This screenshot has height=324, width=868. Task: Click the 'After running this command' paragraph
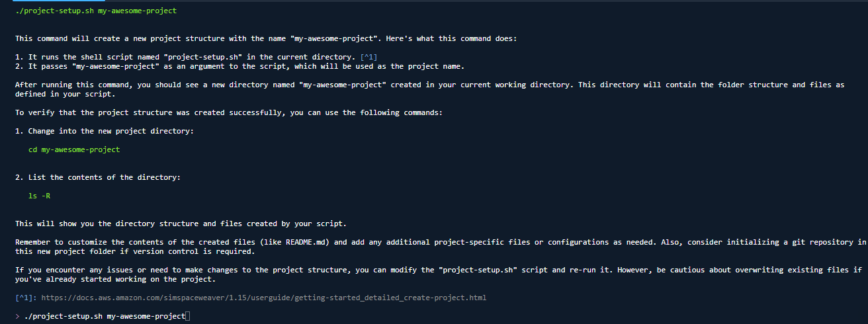click(430, 89)
